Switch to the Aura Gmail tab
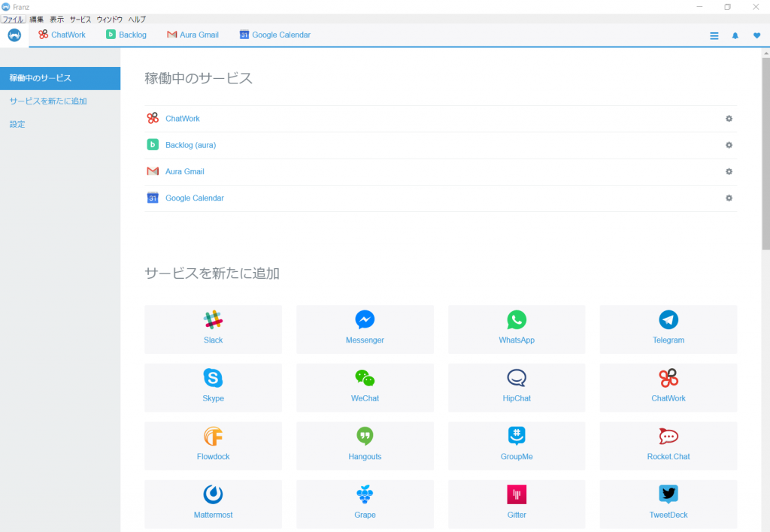The image size is (770, 532). tap(192, 35)
